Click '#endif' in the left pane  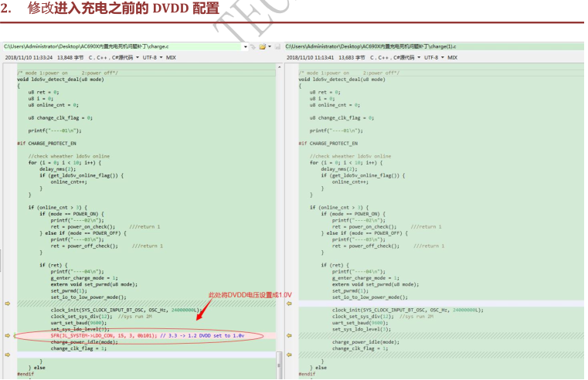coord(25,374)
